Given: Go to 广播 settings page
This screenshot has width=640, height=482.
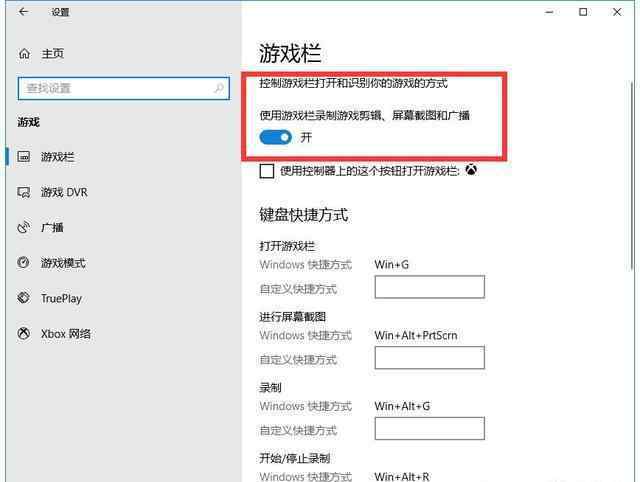Looking at the screenshot, I should pos(52,227).
